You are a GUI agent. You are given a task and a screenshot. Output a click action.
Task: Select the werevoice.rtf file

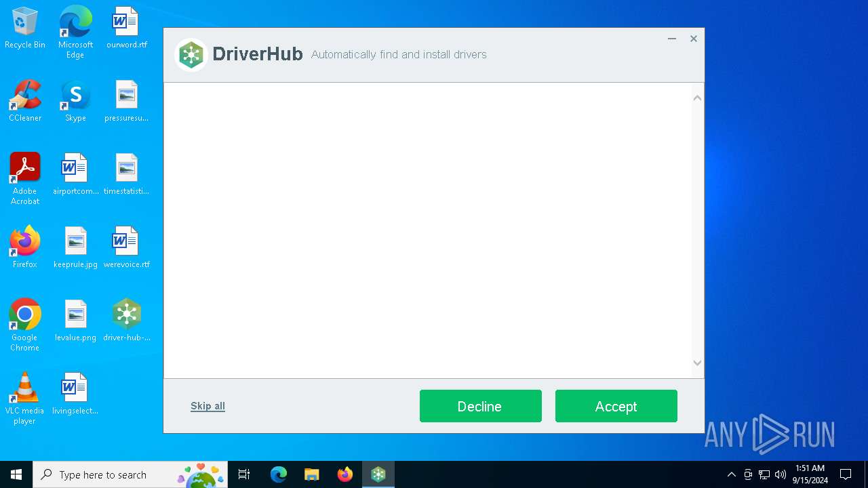tap(127, 247)
